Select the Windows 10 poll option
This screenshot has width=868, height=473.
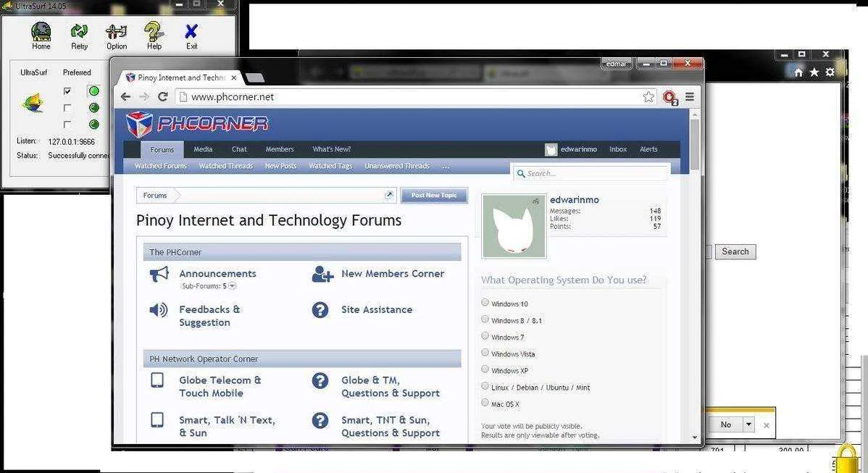[x=485, y=302]
